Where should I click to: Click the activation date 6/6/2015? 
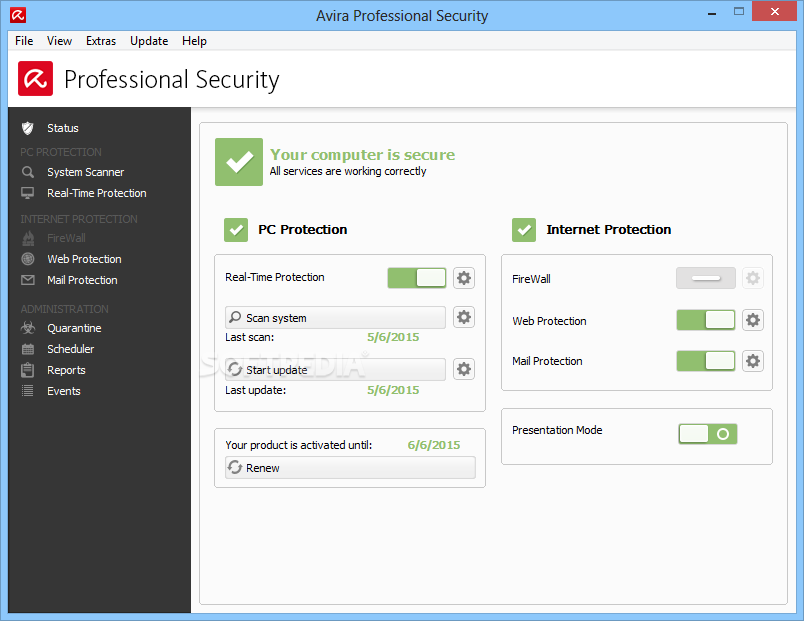click(x=434, y=445)
